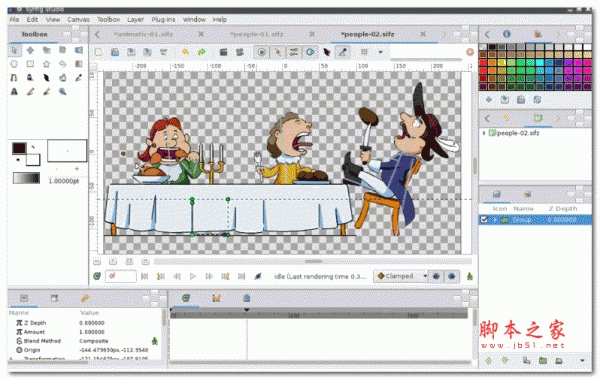
Task: Toggle the animation mode icon
Action: 470,276
